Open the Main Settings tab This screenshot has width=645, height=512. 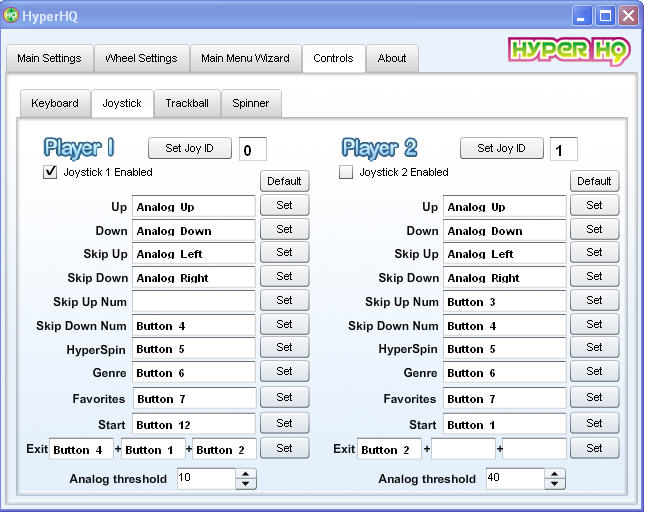49,58
